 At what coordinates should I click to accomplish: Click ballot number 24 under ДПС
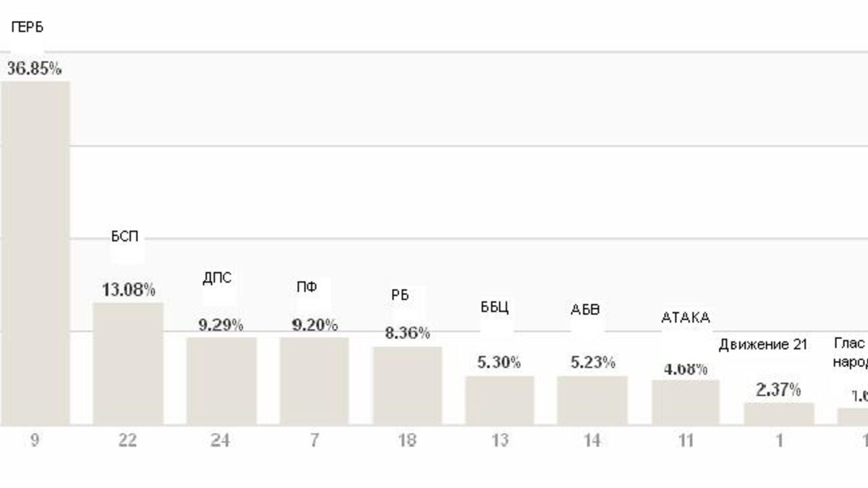click(x=221, y=440)
